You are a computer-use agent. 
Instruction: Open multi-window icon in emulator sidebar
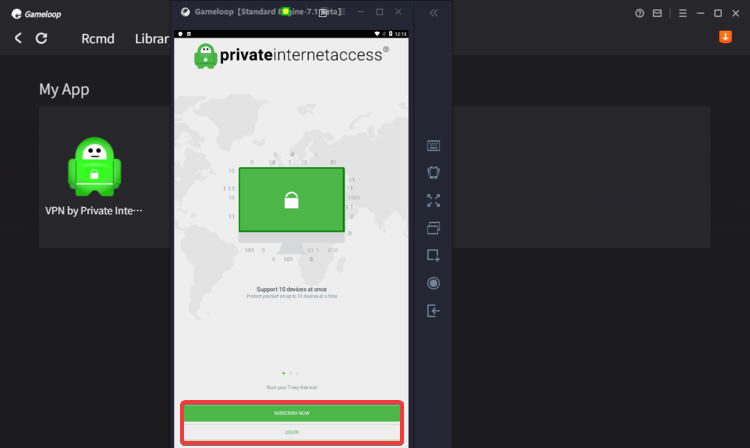pos(433,228)
